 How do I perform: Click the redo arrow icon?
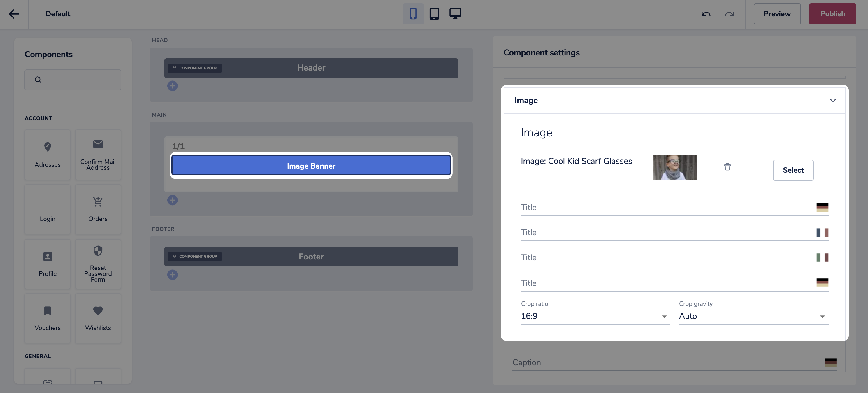click(x=729, y=14)
